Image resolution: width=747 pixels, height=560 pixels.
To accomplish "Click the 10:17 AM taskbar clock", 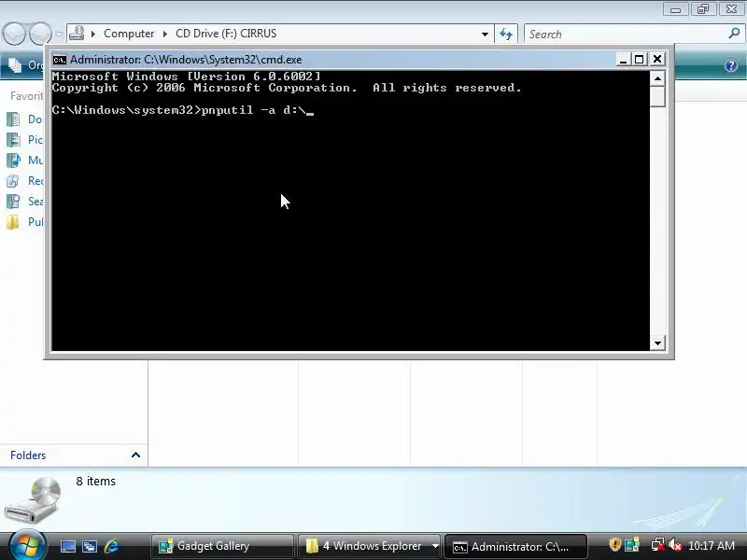I will click(712, 546).
